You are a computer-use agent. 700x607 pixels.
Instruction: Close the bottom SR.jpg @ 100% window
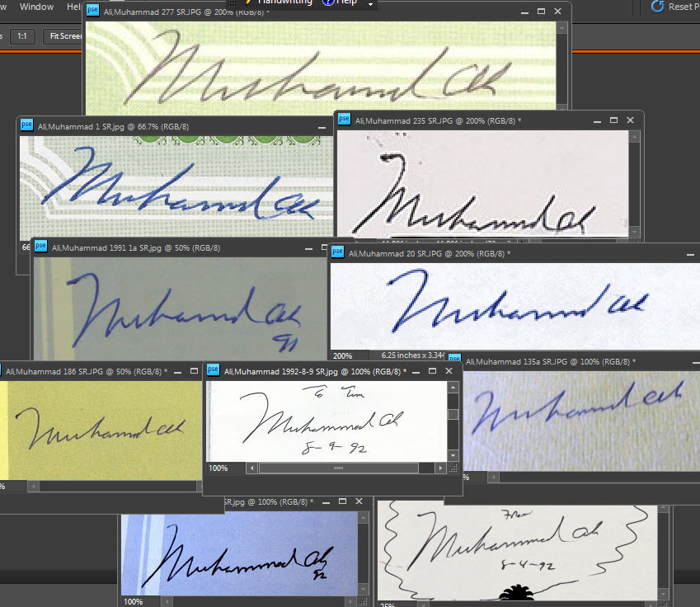(x=359, y=501)
